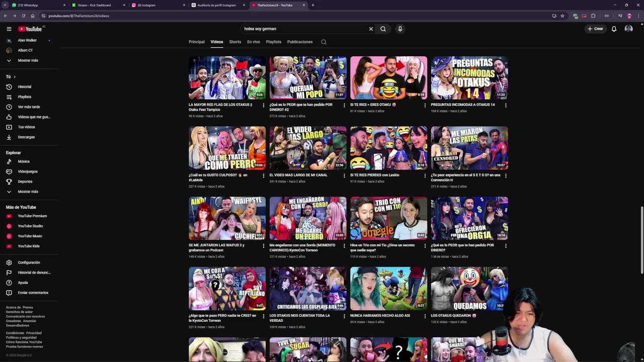Screen dimensions: 644x362
Task: Open title NUNCA HABIAMOS HECHO ALGO ASI
Action: (380, 316)
